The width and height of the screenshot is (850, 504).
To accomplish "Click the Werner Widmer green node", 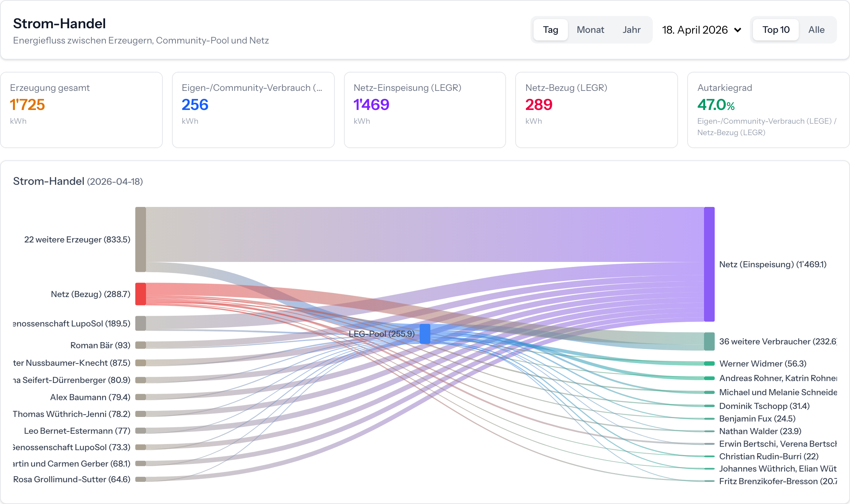I will tap(709, 363).
